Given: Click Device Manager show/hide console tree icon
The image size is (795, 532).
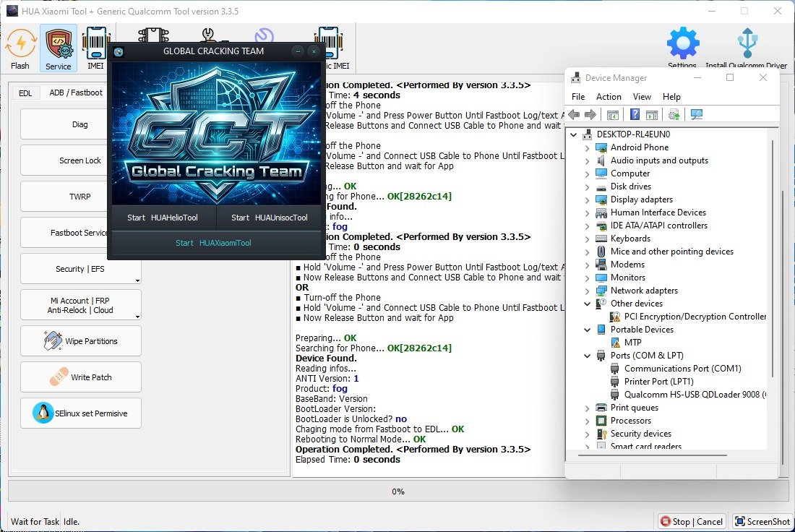Looking at the screenshot, I should [612, 115].
